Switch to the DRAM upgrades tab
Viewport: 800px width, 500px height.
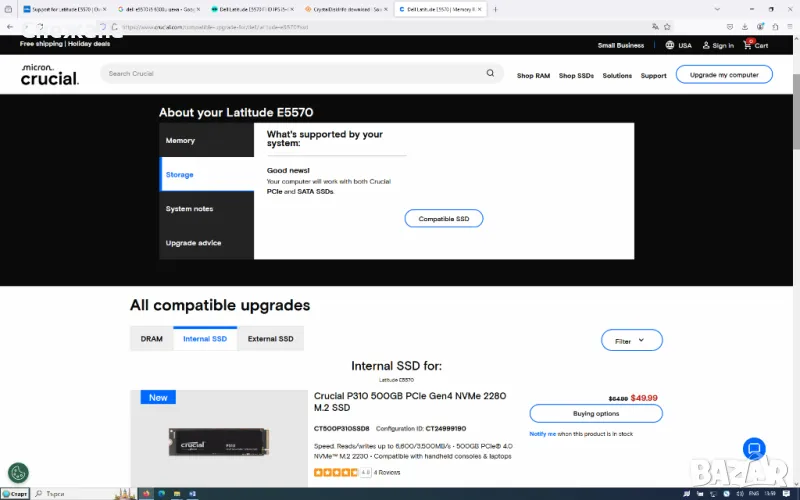click(x=151, y=339)
